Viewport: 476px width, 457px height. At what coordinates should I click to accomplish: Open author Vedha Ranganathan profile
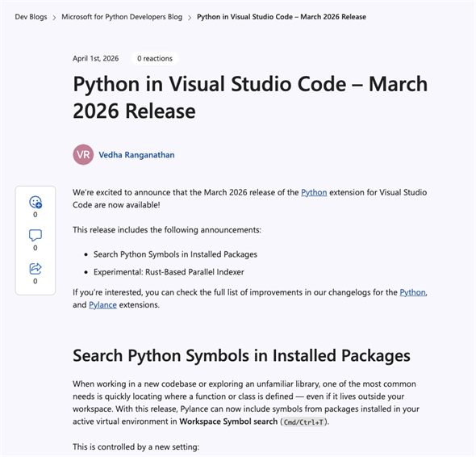click(136, 155)
